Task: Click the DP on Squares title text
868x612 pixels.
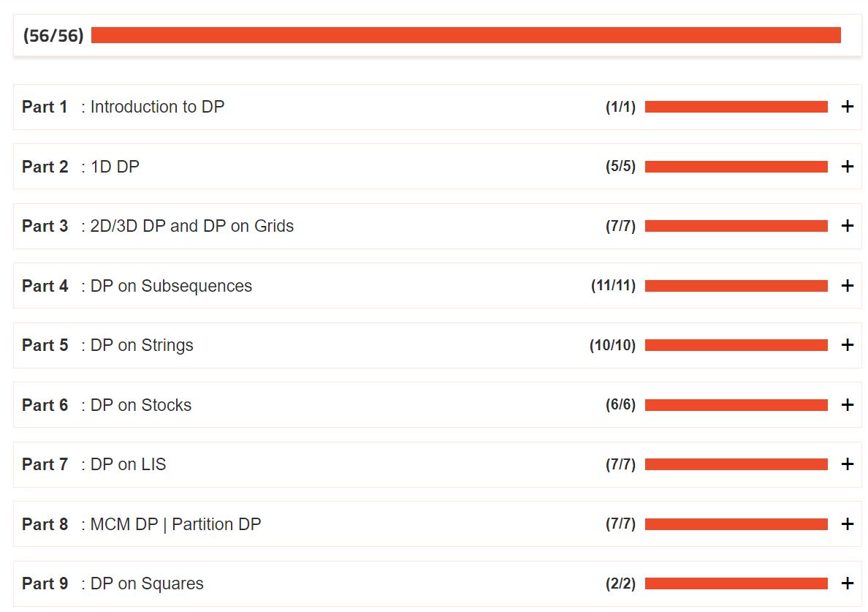Action: coord(147,583)
